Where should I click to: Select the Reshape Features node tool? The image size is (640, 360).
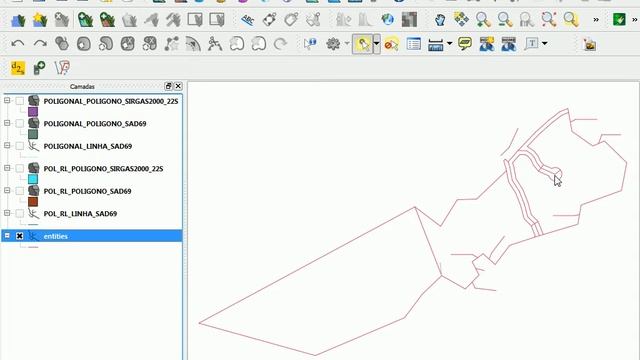tap(171, 44)
